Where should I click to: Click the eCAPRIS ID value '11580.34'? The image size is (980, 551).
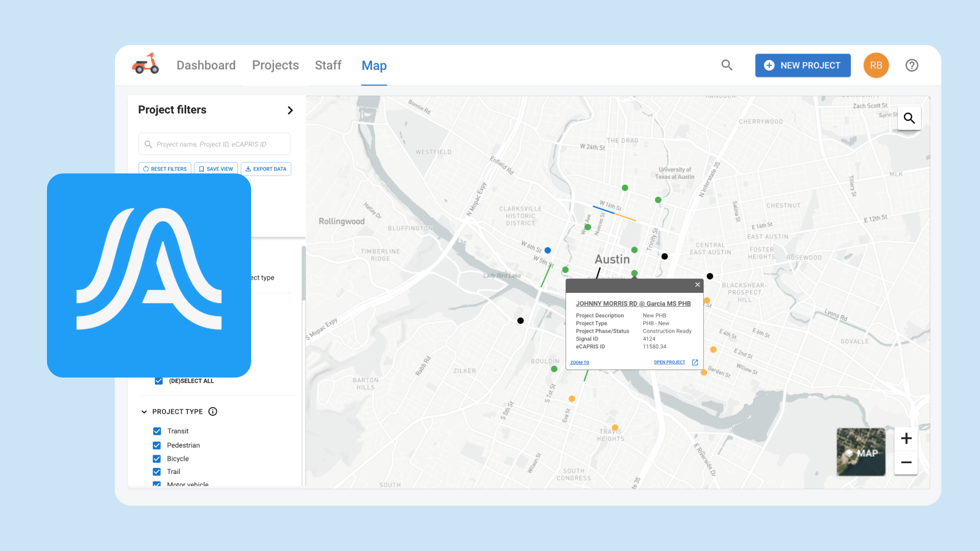(x=654, y=347)
